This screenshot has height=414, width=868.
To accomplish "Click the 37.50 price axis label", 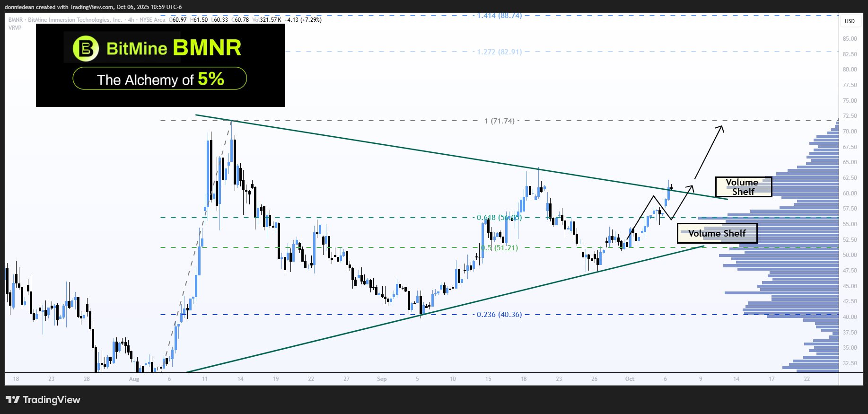I will pyautogui.click(x=850, y=333).
